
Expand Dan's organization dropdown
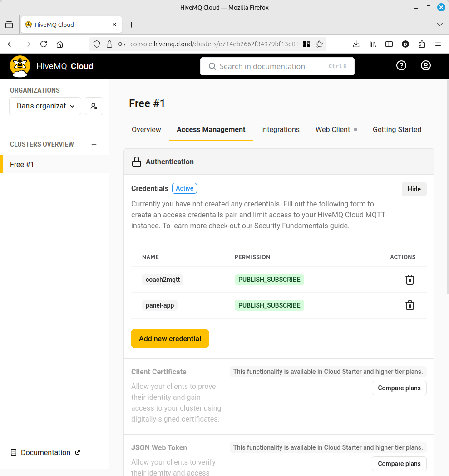pyautogui.click(x=45, y=106)
